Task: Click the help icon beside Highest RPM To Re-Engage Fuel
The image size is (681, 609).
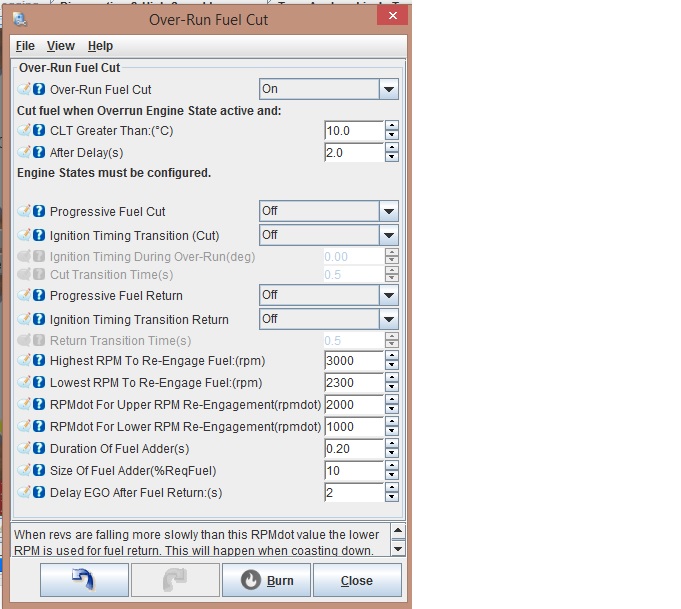Action: [x=39, y=360]
